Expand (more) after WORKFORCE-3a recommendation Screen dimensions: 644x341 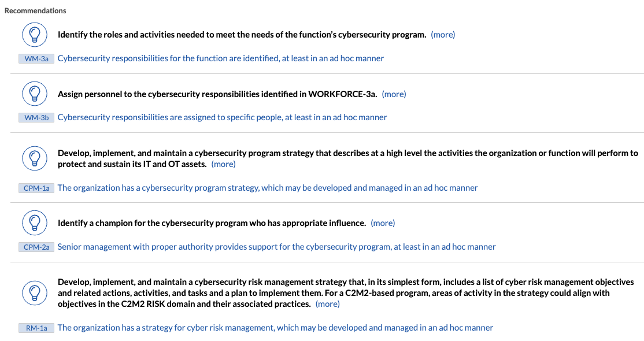point(394,94)
